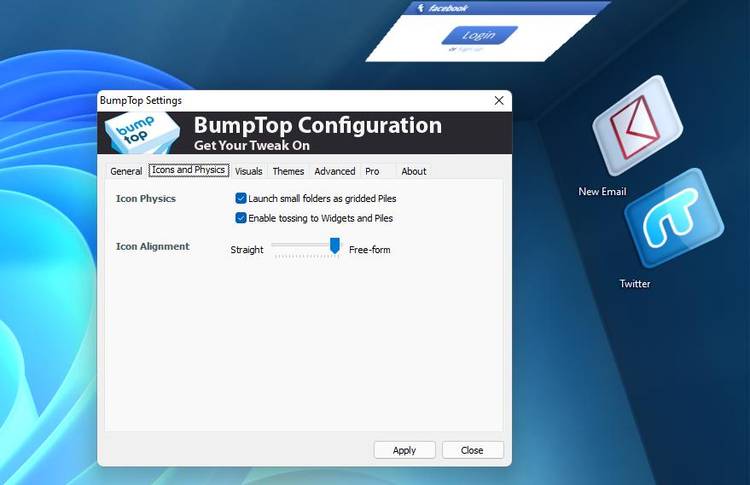
Task: Show the About tab
Action: (414, 171)
